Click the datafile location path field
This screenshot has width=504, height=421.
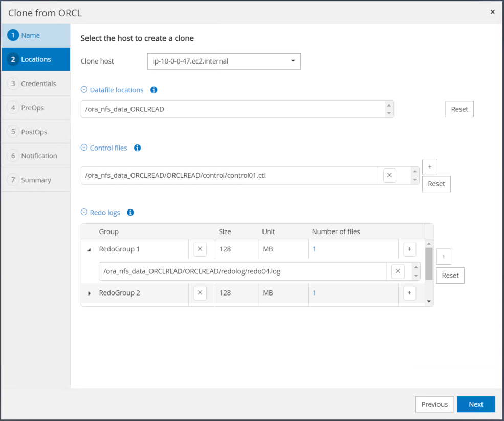(230, 109)
